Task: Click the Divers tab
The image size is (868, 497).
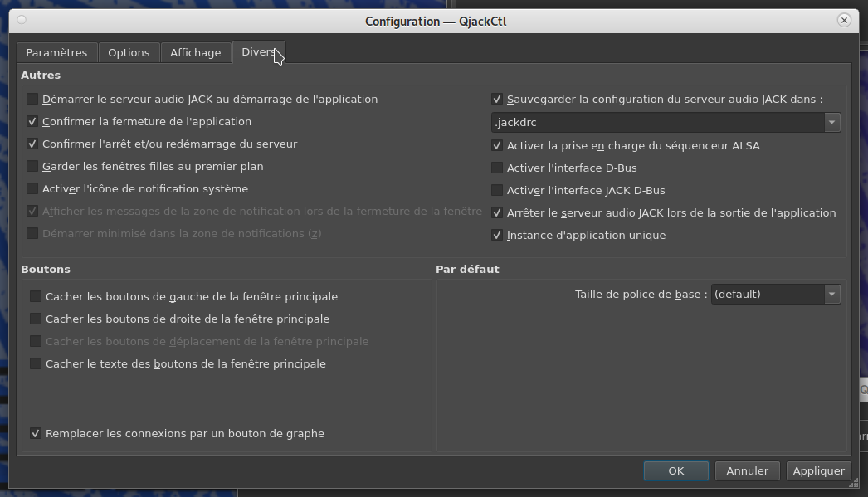Action: tap(259, 52)
